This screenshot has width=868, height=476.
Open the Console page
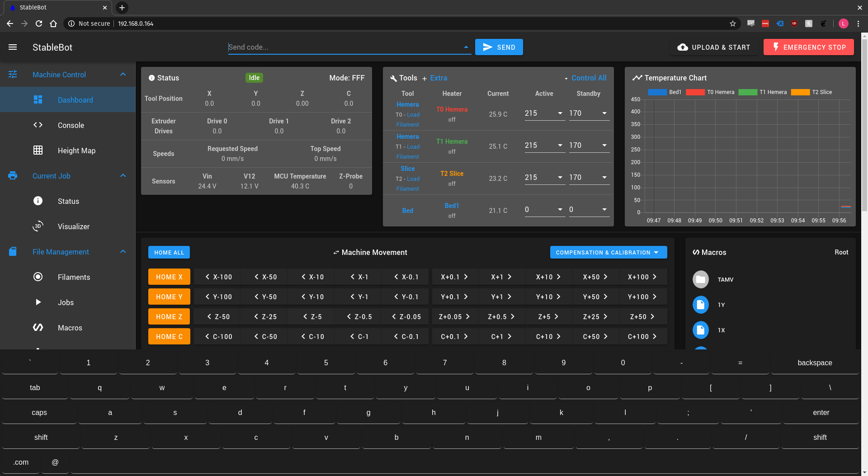(x=68, y=125)
